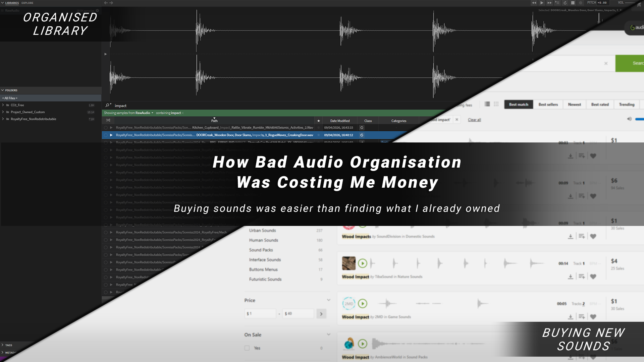Favorite Wood Impact by TibaSound
This screenshot has height=362, width=644.
pos(593,277)
